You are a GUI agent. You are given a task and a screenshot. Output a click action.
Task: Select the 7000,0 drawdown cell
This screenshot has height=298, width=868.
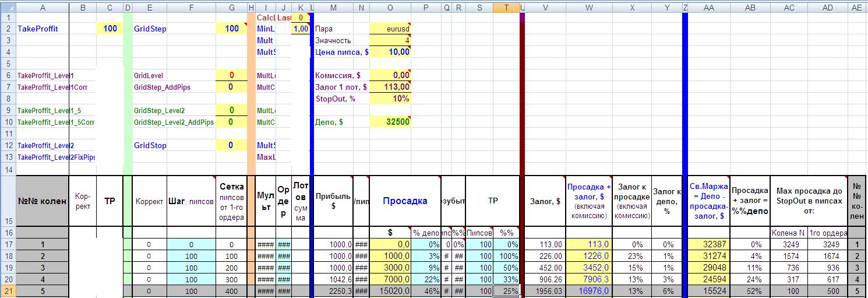[390, 279]
